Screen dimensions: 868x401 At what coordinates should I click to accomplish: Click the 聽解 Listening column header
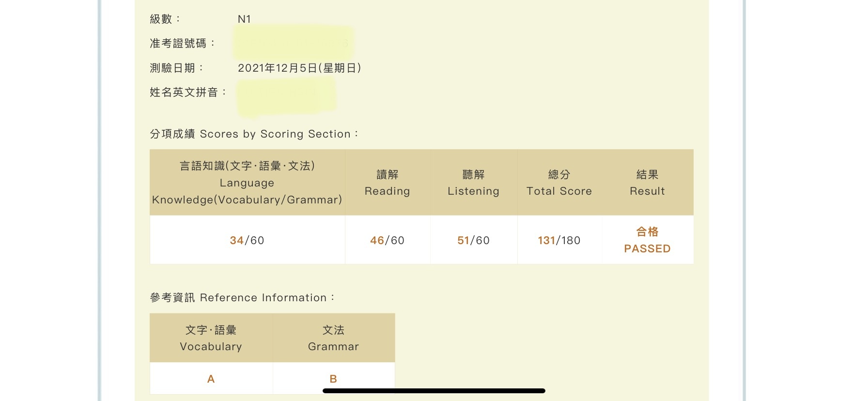(474, 183)
